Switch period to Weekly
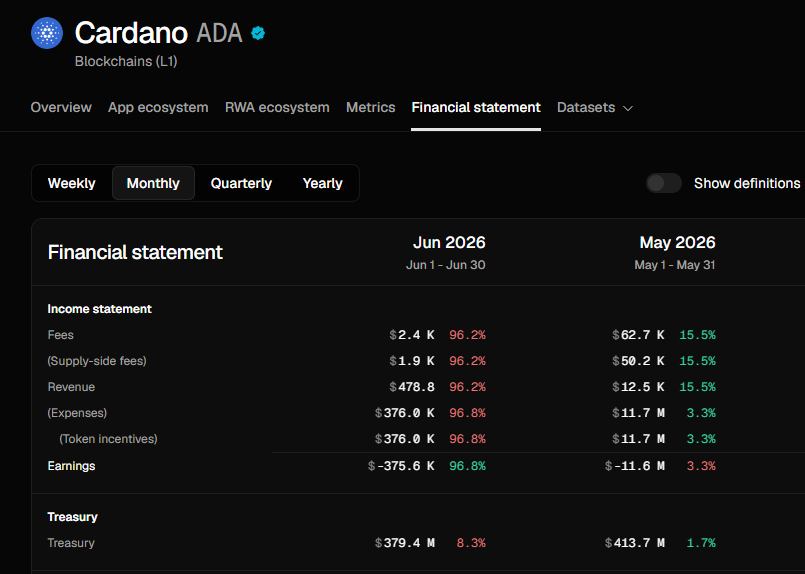Screen dimensions: 805x574 pyautogui.click(x=71, y=183)
